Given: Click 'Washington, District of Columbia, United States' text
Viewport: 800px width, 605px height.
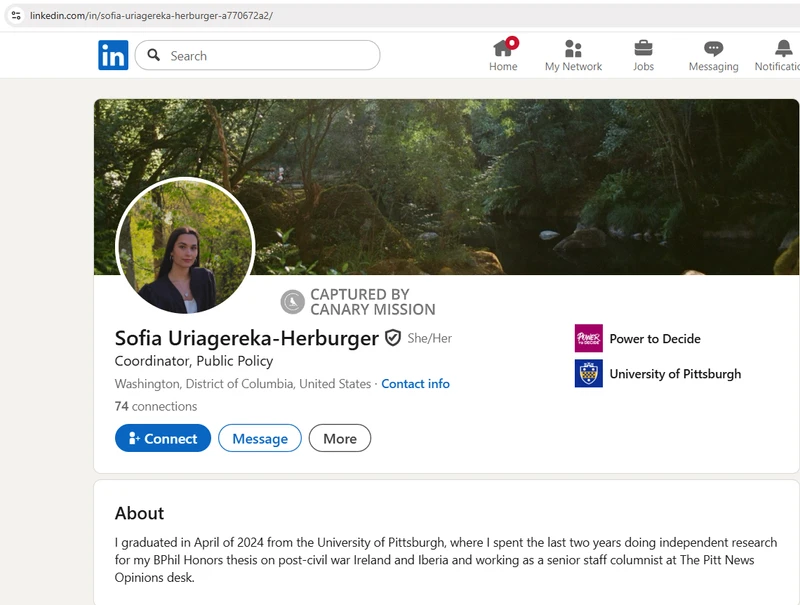Looking at the screenshot, I should click(x=243, y=384).
